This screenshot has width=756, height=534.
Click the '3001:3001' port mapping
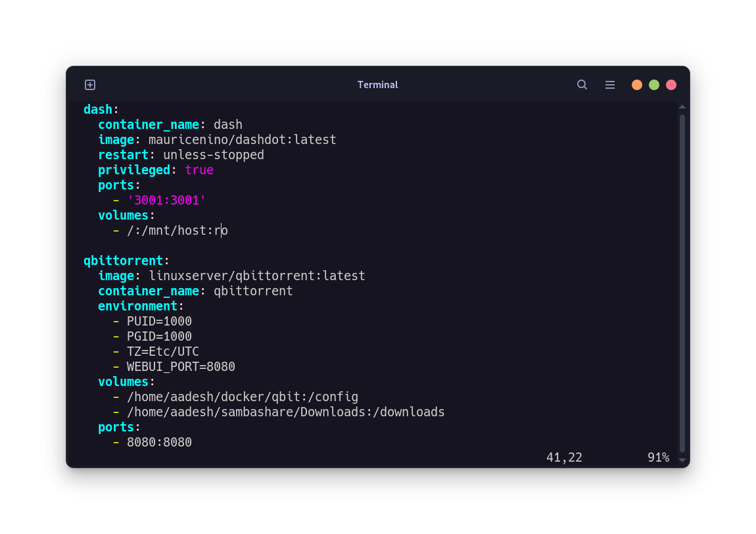coord(166,200)
